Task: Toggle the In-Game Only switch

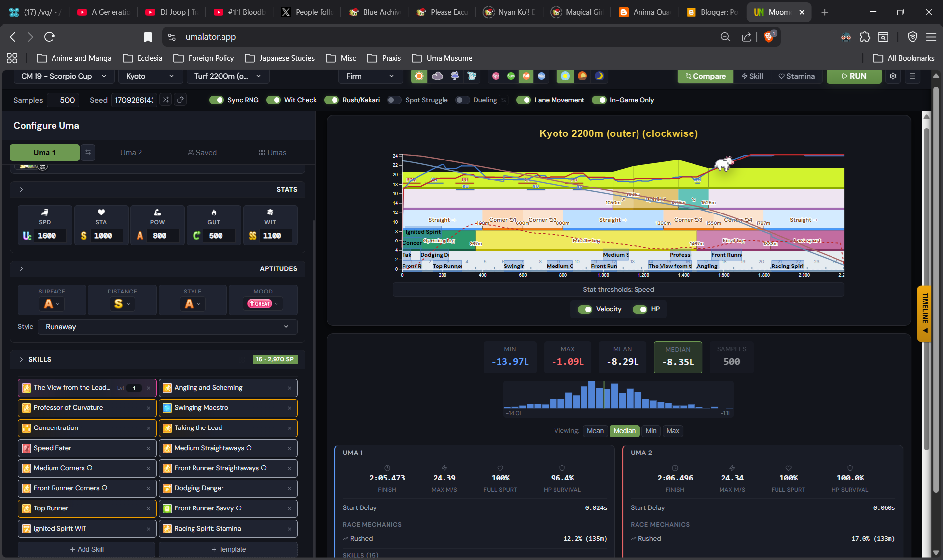Action: [599, 100]
